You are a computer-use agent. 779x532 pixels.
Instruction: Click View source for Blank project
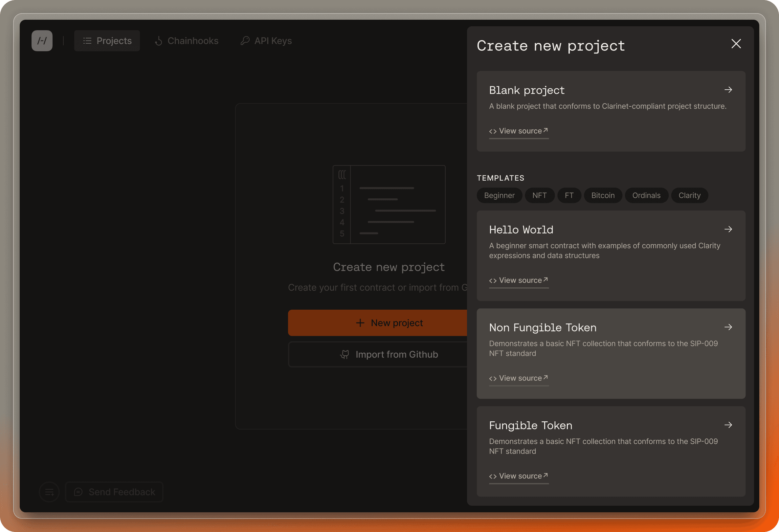click(x=517, y=130)
